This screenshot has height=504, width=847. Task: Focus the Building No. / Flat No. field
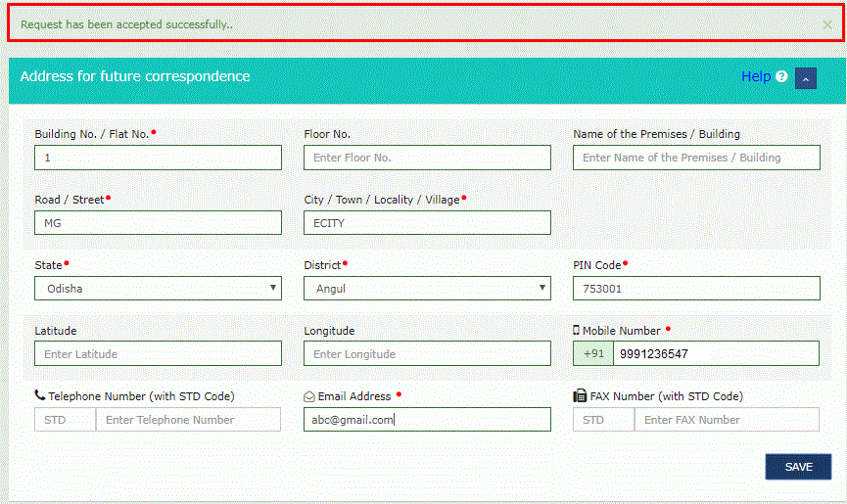pyautogui.click(x=158, y=158)
